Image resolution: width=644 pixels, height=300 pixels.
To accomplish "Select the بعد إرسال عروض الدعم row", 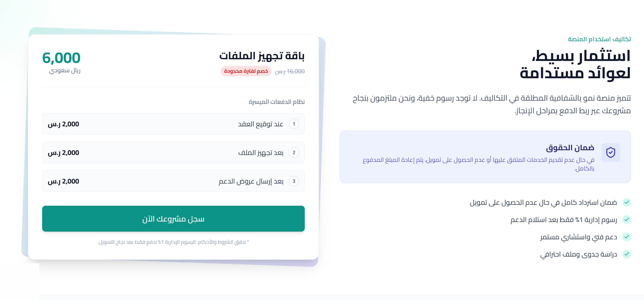I will pyautogui.click(x=173, y=181).
